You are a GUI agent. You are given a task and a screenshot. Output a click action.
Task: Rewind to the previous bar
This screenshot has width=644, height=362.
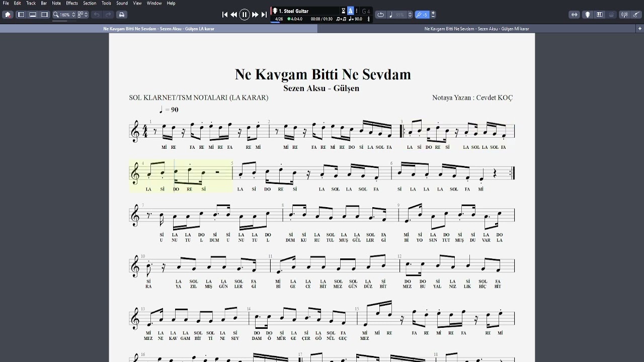click(234, 15)
